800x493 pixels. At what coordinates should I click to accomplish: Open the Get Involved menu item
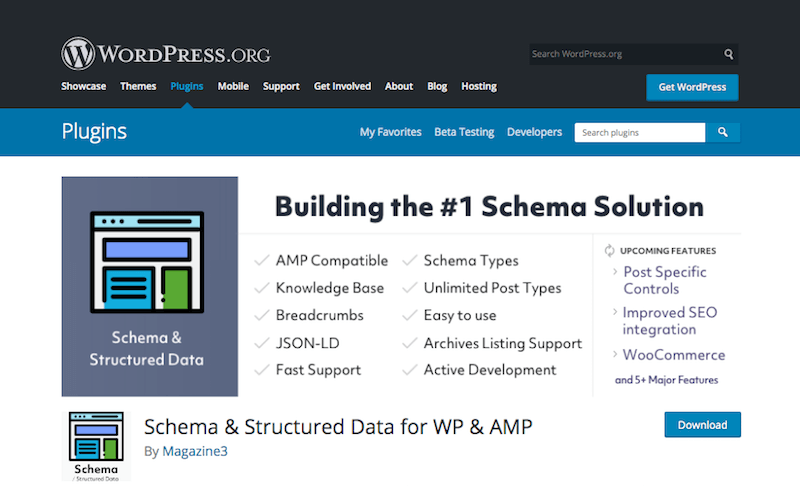point(342,86)
